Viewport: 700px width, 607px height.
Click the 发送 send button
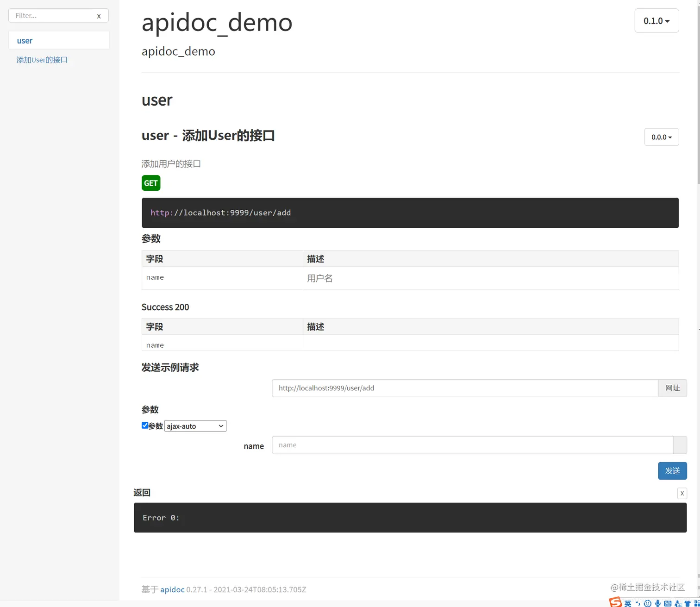click(x=672, y=471)
